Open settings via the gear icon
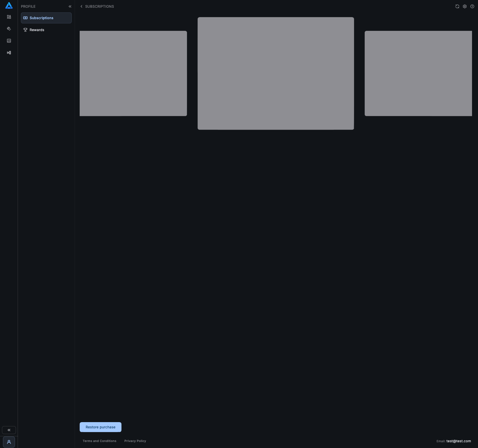The width and height of the screenshot is (478, 448). [x=465, y=6]
